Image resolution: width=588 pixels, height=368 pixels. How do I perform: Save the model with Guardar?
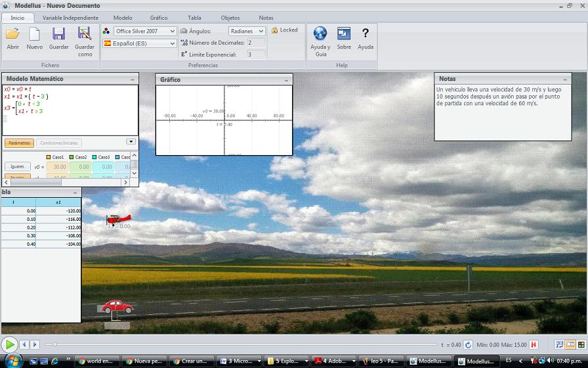coord(58,38)
